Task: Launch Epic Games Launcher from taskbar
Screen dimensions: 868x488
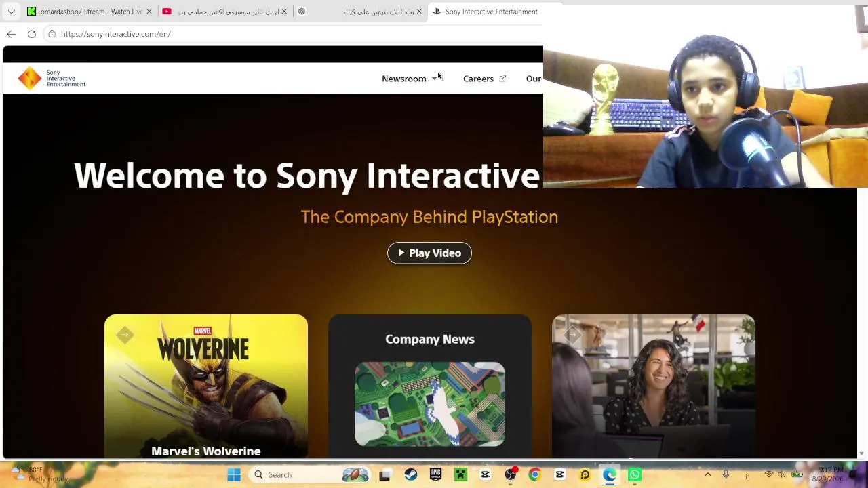Action: pos(435,474)
